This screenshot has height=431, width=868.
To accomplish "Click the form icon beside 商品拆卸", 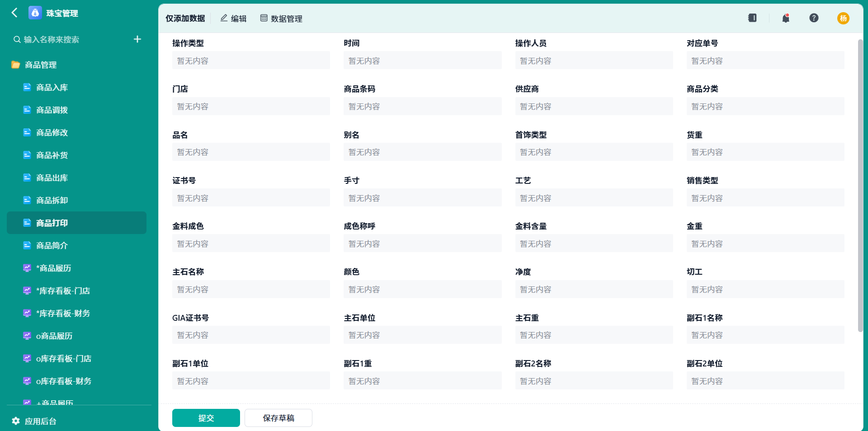I will (27, 200).
